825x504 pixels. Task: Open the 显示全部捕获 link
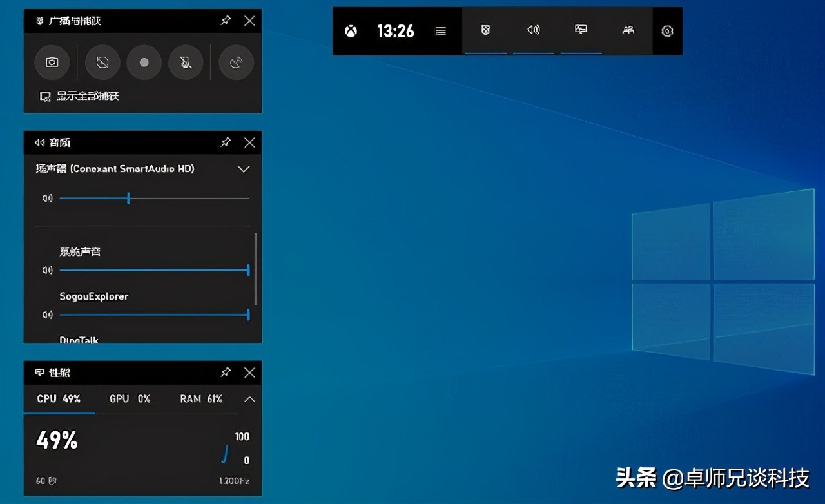(80, 96)
